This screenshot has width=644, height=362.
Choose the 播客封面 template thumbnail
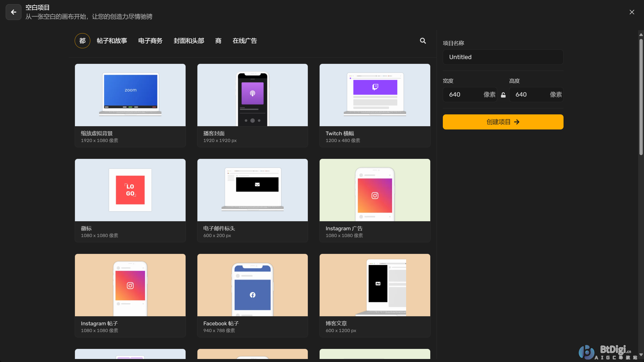(x=252, y=95)
